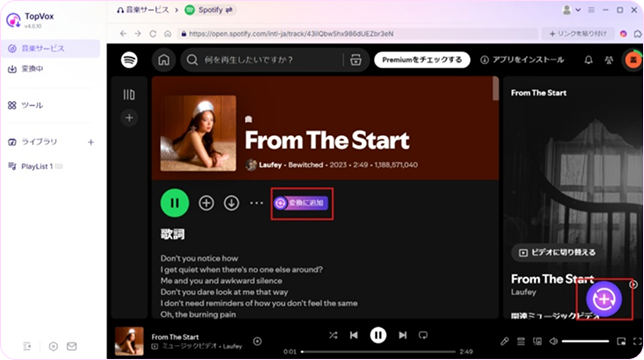The image size is (644, 360).
Task: Open lyrics microphone icon in player bar
Action: click(x=505, y=341)
